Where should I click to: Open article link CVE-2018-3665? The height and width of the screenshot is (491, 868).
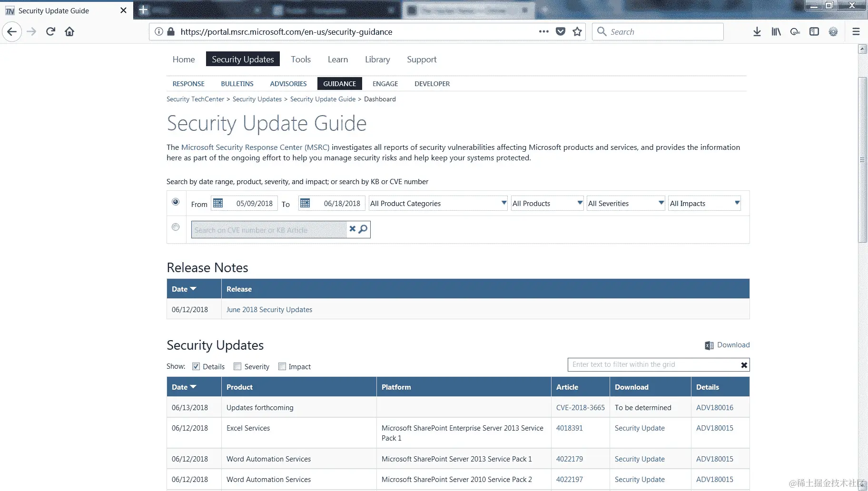581,407
